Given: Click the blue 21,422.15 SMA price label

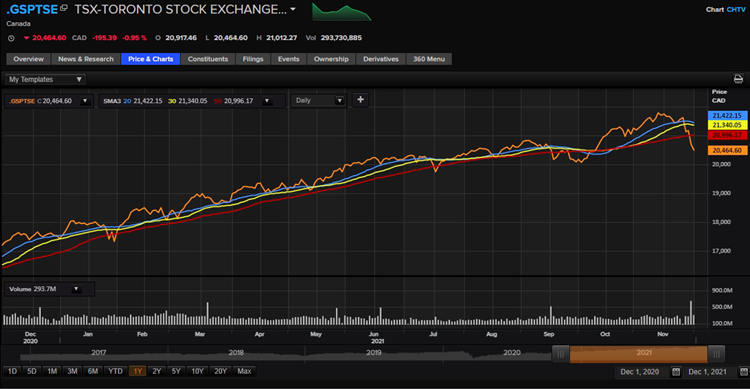Looking at the screenshot, I should tap(727, 115).
